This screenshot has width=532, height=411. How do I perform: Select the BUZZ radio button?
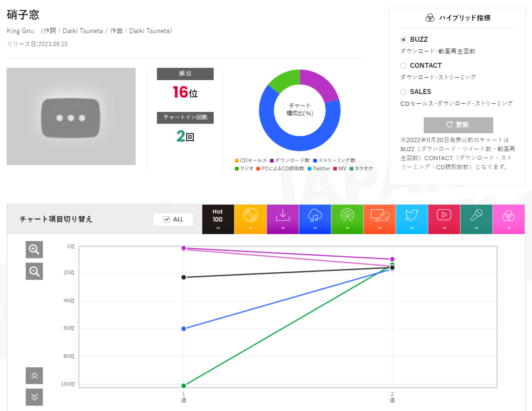coord(403,39)
